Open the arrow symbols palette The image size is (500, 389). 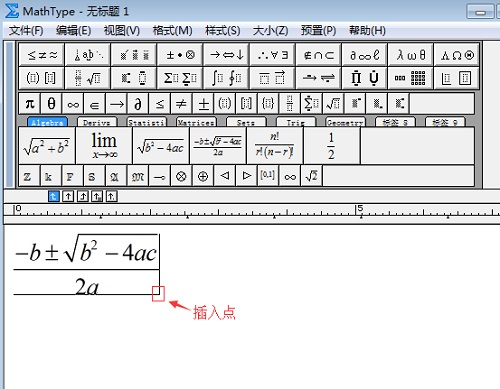226,55
